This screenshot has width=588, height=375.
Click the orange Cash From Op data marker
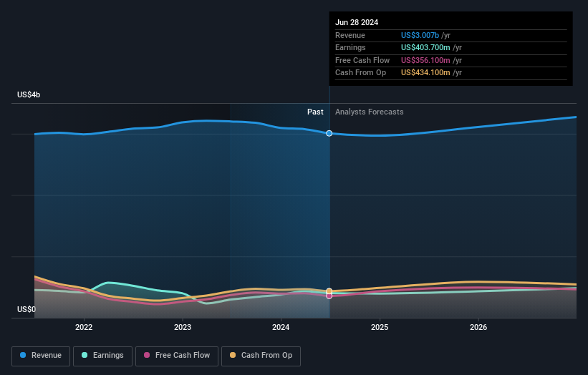pos(329,291)
